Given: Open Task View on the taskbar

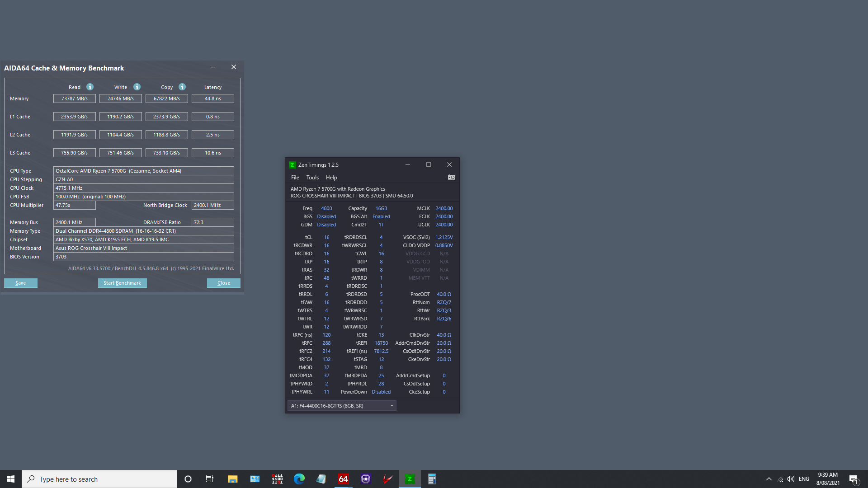Looking at the screenshot, I should tap(210, 479).
